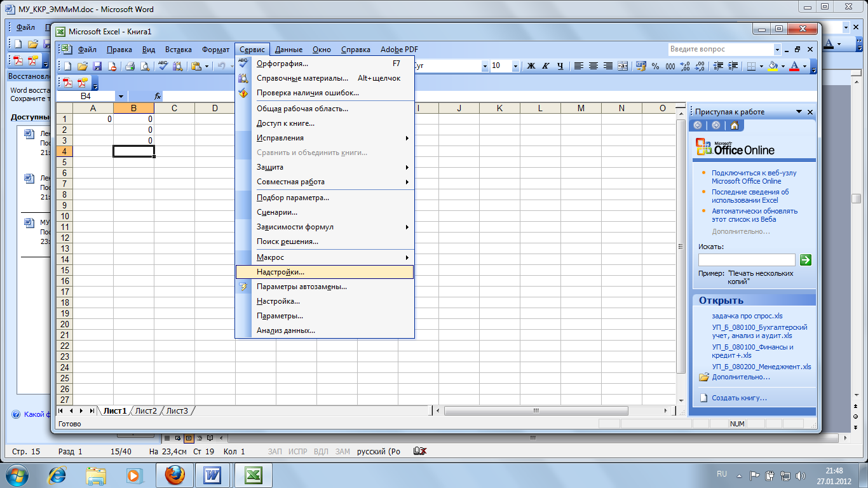The height and width of the screenshot is (488, 868).
Task: Open Firefox from the Windows taskbar
Action: coord(175,475)
